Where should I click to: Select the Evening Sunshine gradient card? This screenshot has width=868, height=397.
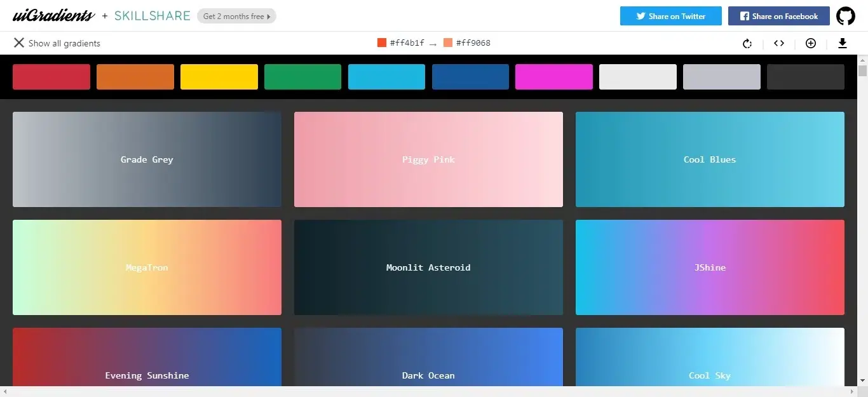tap(147, 357)
